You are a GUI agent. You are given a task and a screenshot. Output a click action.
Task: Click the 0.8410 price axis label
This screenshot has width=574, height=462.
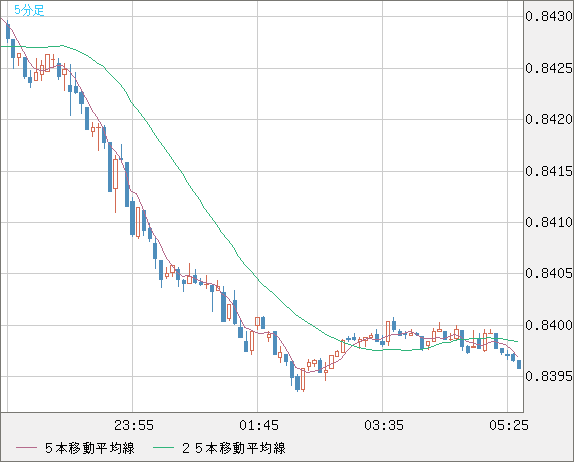point(549,222)
